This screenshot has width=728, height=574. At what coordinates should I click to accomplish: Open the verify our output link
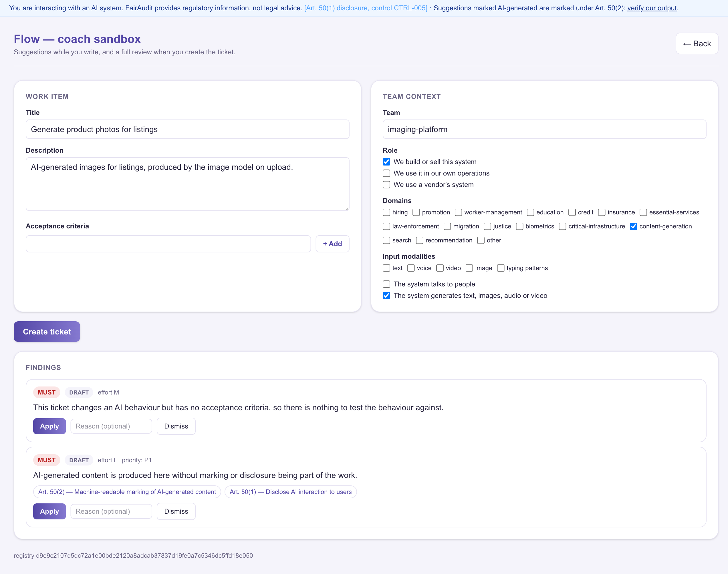click(652, 8)
